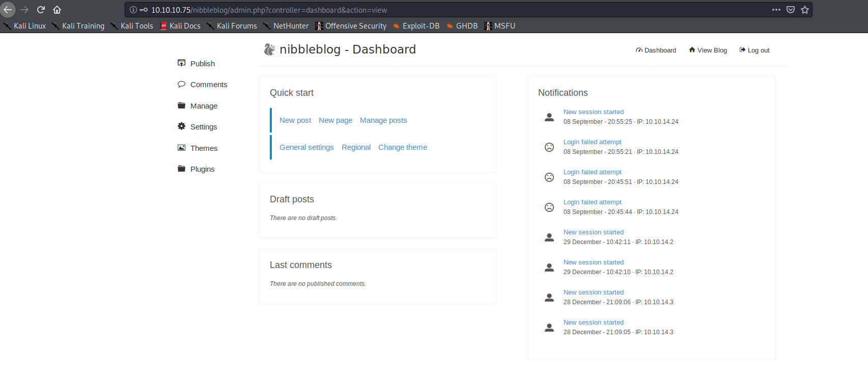868x373 pixels.
Task: Click the browser reload icon
Action: tap(41, 10)
